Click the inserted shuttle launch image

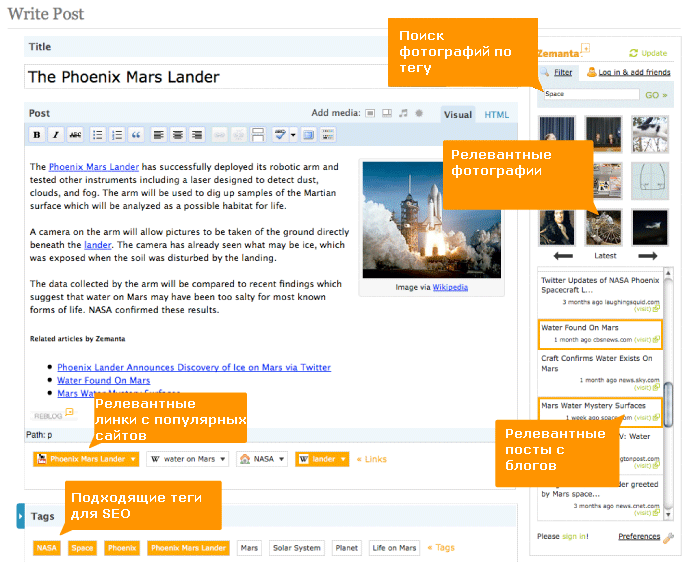(x=432, y=220)
